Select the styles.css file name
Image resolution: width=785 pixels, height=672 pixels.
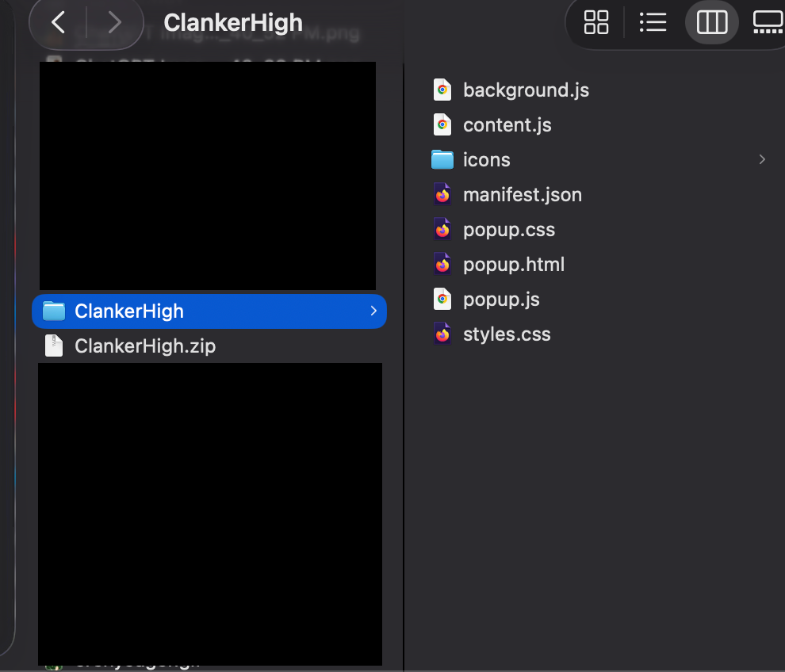click(x=507, y=334)
